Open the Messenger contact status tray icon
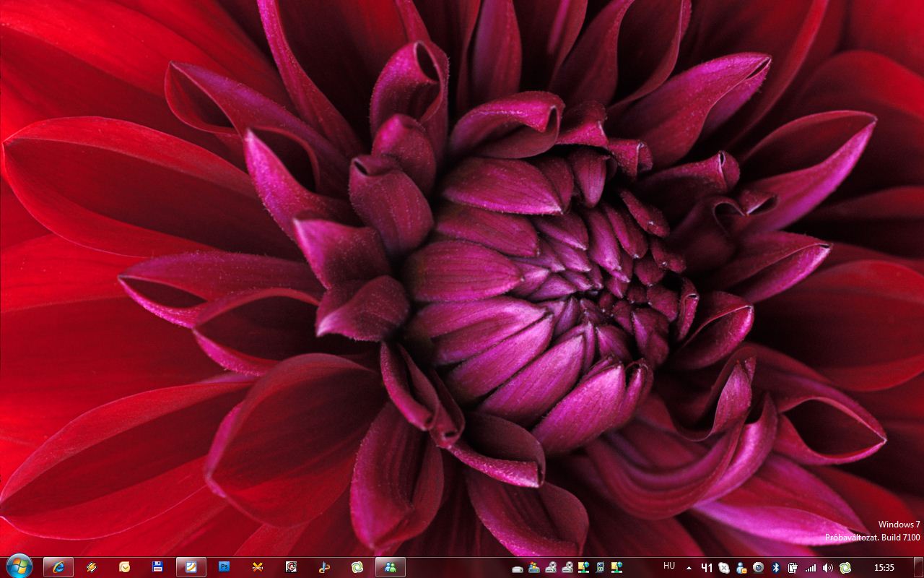 click(741, 568)
